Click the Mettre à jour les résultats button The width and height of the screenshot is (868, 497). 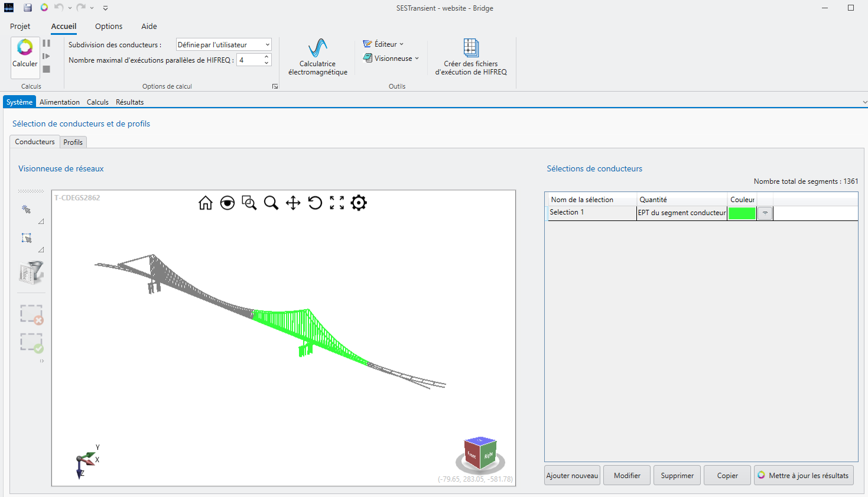[804, 476]
